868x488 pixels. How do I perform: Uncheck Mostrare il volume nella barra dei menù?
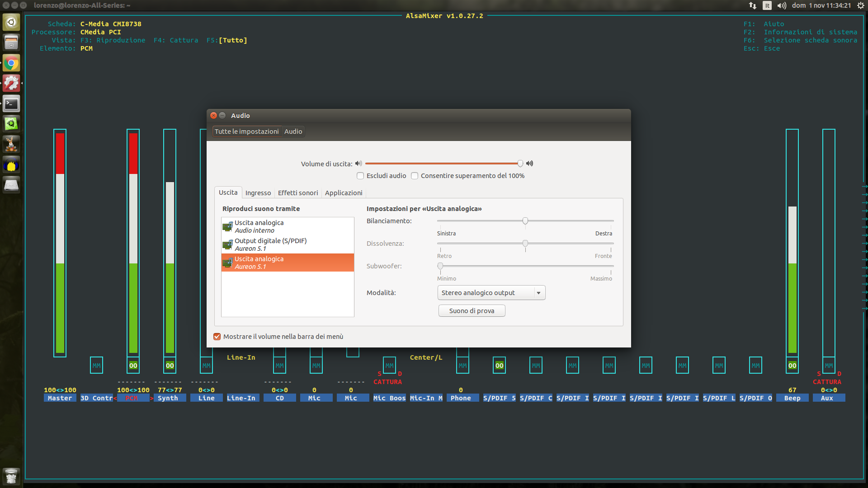click(217, 337)
